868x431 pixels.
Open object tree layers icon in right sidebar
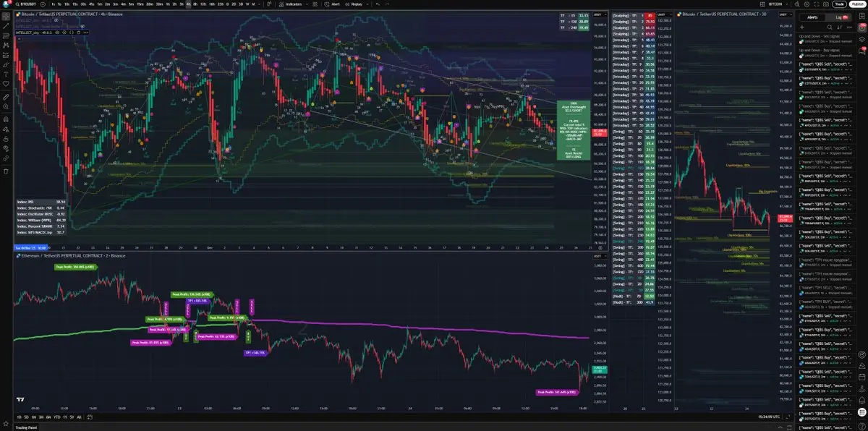(x=861, y=39)
